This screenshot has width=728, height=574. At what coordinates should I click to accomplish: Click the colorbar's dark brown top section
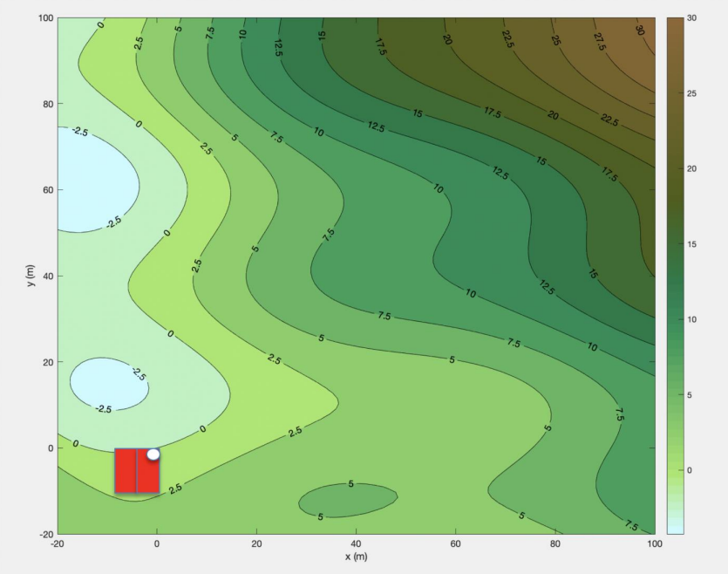(x=676, y=35)
